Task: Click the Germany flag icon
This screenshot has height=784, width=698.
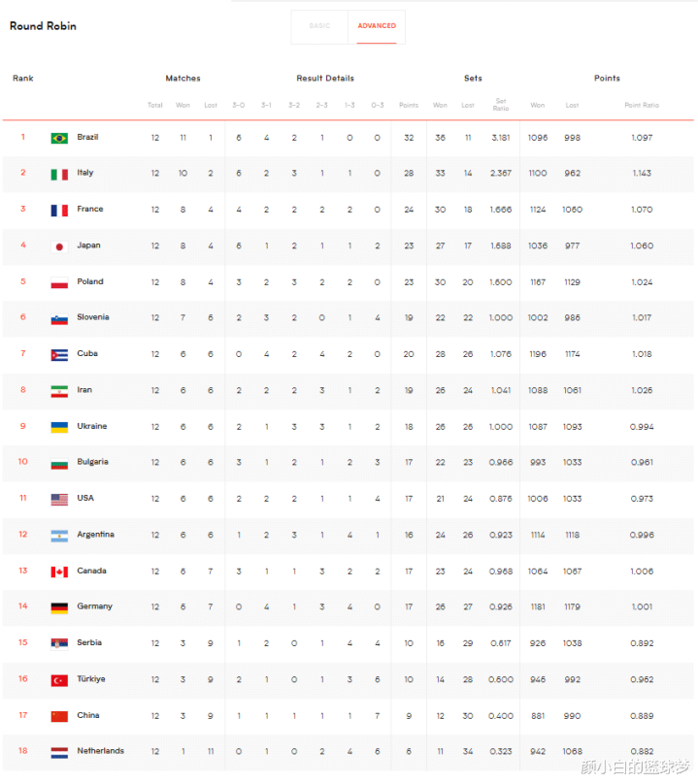Action: click(59, 607)
